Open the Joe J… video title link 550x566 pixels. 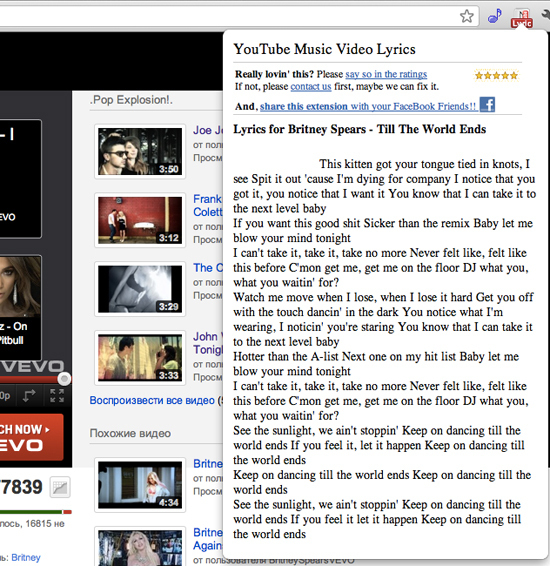coord(208,130)
